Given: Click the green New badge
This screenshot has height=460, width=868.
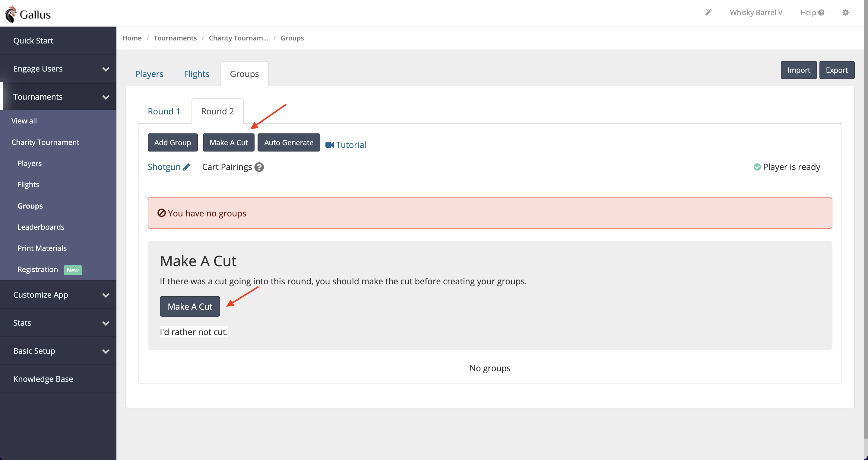Looking at the screenshot, I should (73, 270).
